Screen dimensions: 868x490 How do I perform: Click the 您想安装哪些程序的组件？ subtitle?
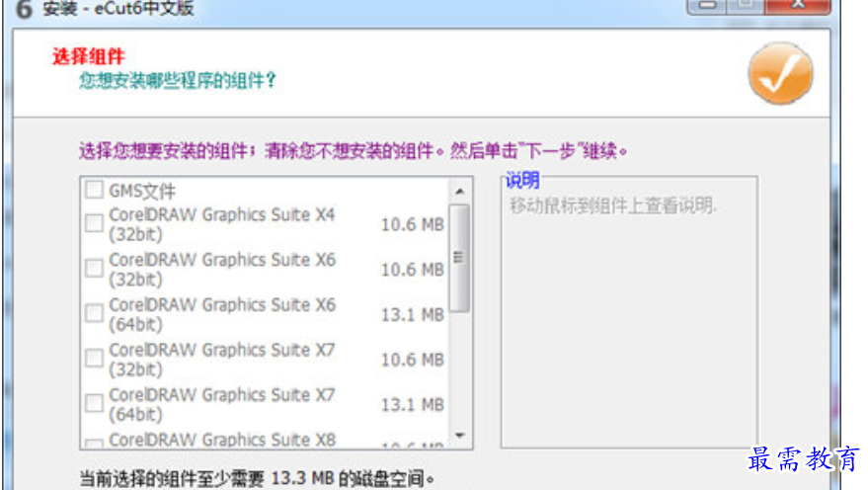click(x=177, y=81)
